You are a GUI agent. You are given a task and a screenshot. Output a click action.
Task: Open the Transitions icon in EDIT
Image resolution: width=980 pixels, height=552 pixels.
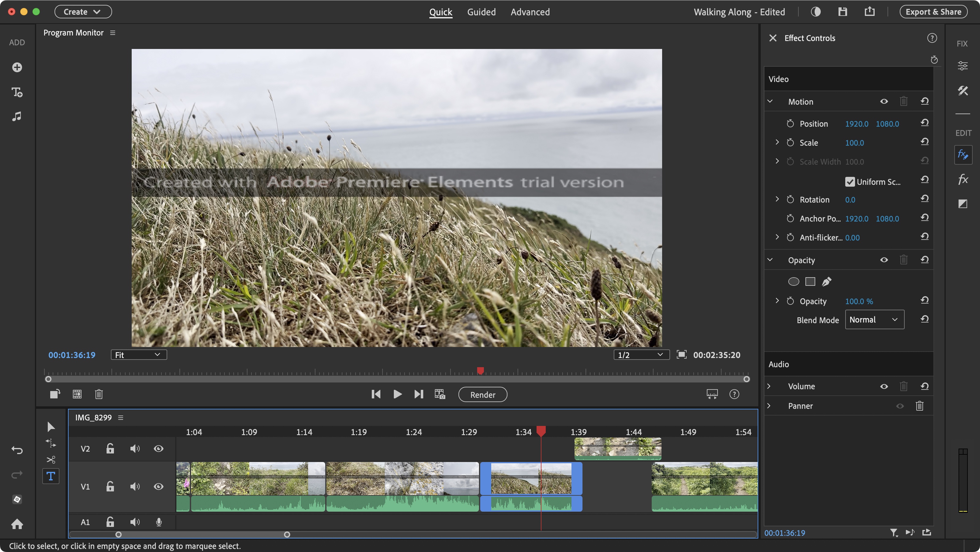coord(963,204)
